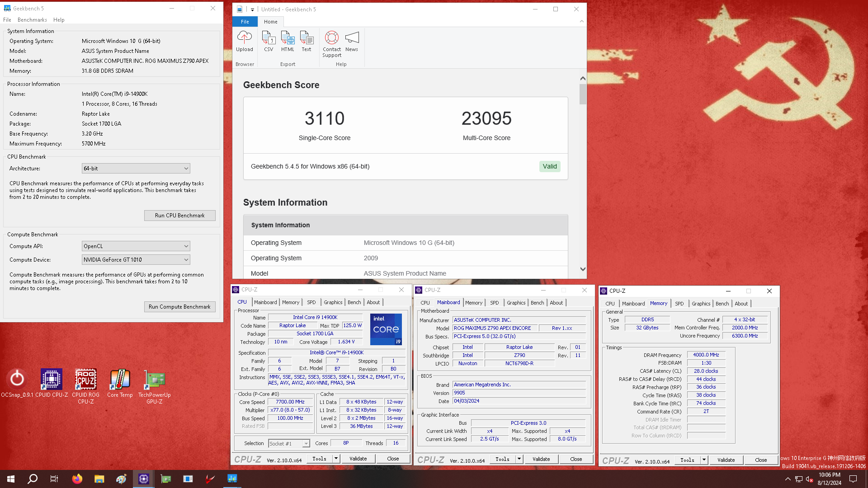Export results as HTML
The width and height of the screenshot is (868, 488).
[x=288, y=42]
